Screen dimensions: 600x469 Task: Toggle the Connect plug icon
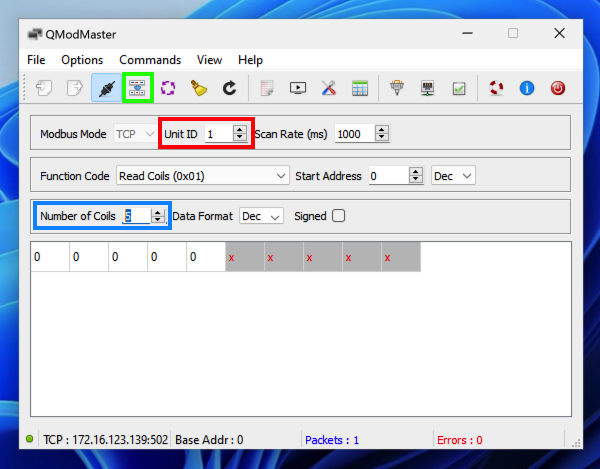tap(106, 88)
